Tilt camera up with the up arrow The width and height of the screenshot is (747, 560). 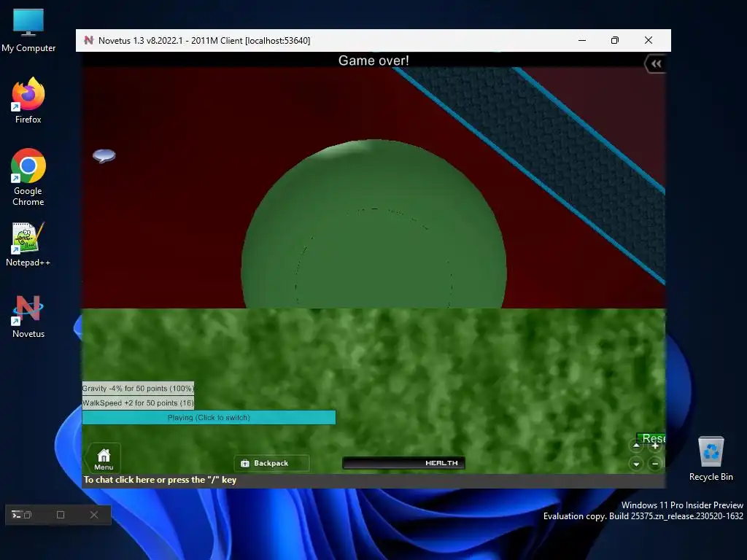pyautogui.click(x=636, y=446)
